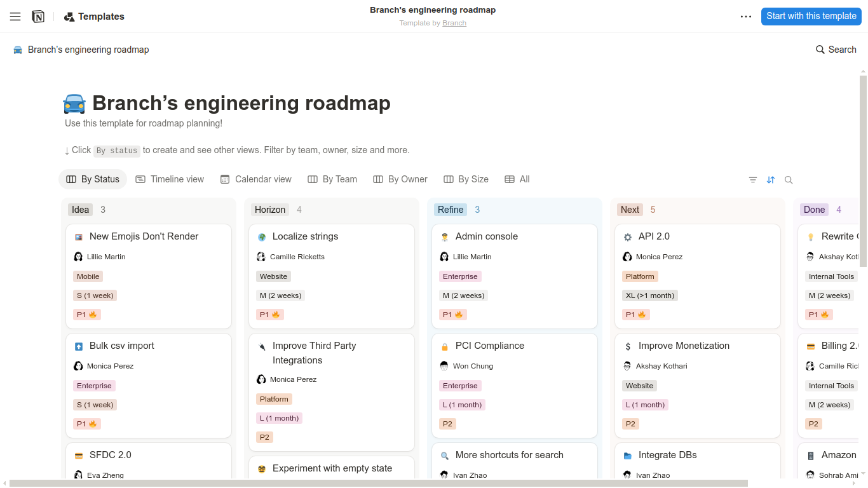The image size is (868, 488).
Task: Click the Next column header
Action: (630, 210)
